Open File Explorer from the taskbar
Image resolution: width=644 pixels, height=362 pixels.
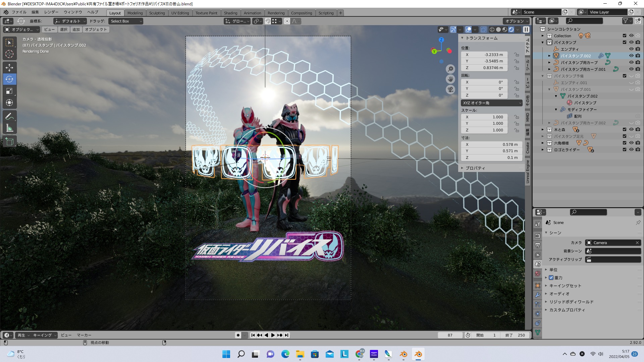click(x=300, y=354)
